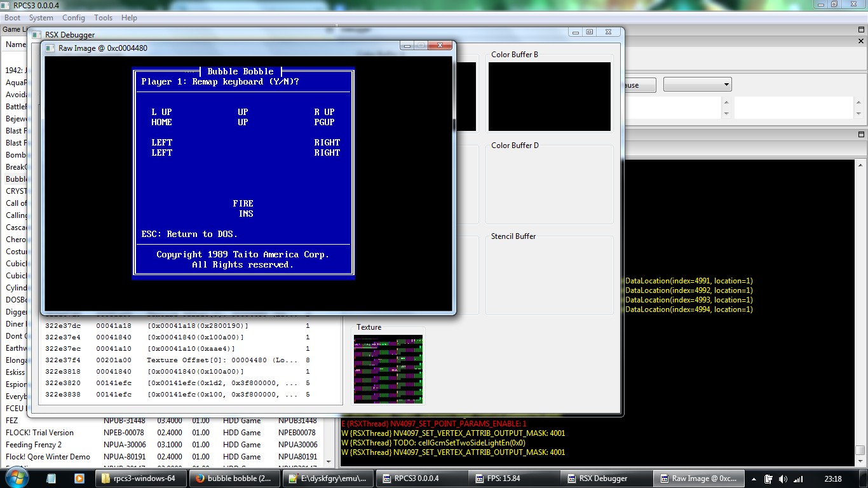Click the network signal icon in the tray
This screenshot has height=488, width=868.
pos(797,479)
